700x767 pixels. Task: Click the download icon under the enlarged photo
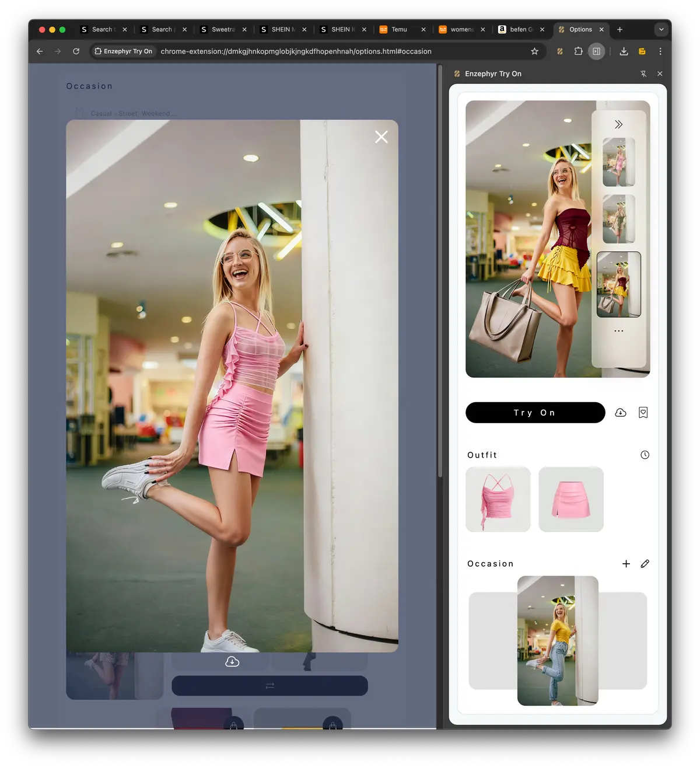[x=232, y=661]
